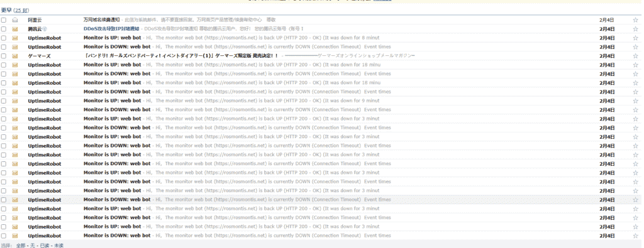Open the ゲーマーズ限定版 発売決定 email
The image size is (644, 248).
[x=180, y=56]
